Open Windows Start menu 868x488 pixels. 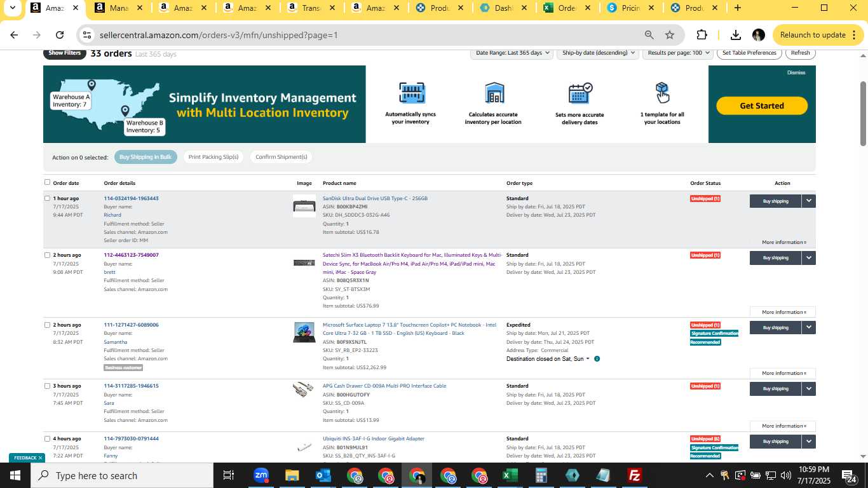tap(15, 475)
